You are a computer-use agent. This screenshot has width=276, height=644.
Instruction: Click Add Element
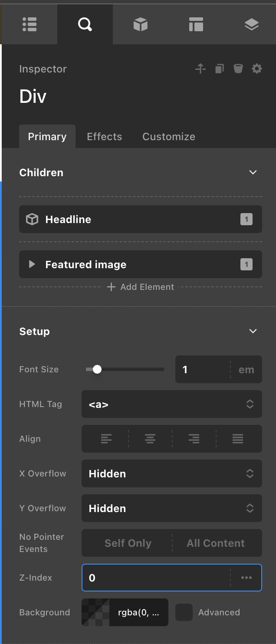pos(141,287)
